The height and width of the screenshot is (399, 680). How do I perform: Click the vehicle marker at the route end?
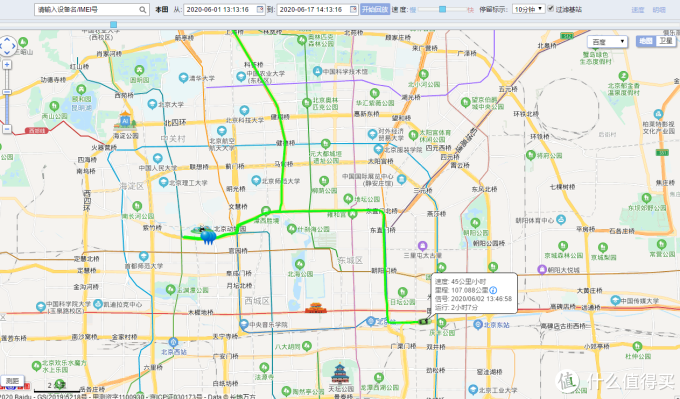pyautogui.click(x=424, y=321)
